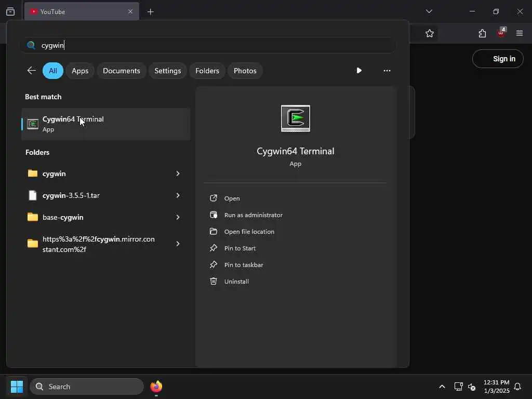Select the cygwin-3.5.5-1.tar result name
The height and width of the screenshot is (399, 532).
(71, 195)
